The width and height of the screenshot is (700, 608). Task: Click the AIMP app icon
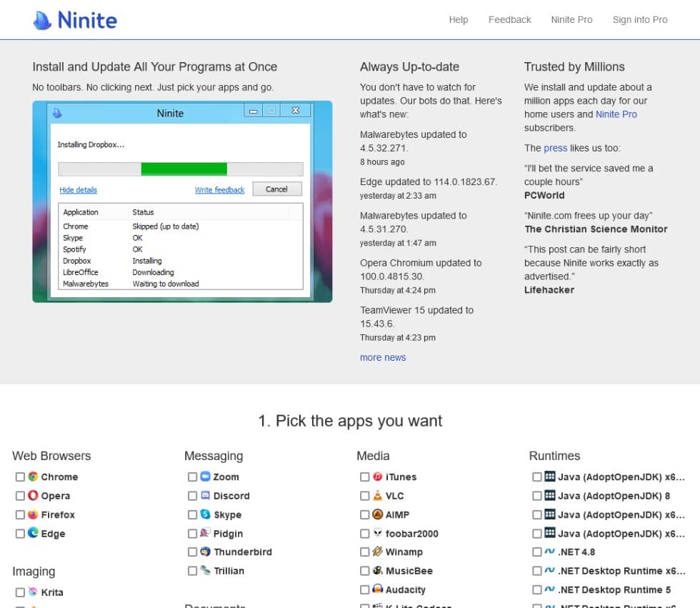[378, 514]
